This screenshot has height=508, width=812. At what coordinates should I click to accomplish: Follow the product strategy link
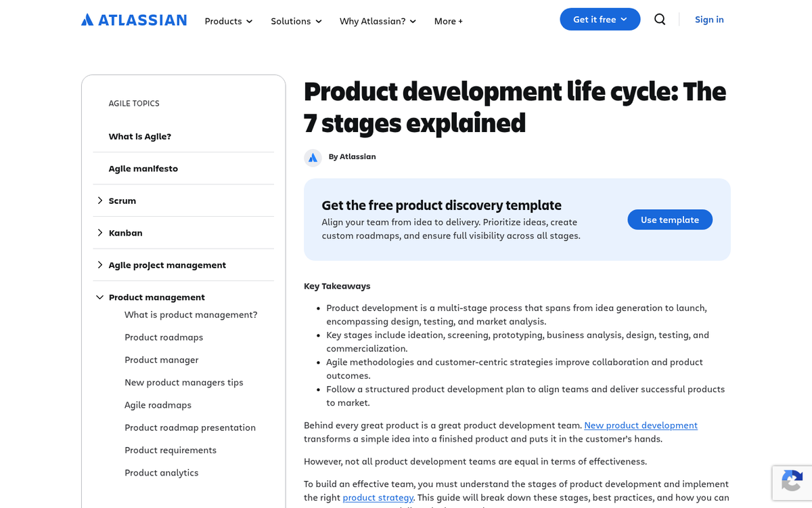[378, 497]
